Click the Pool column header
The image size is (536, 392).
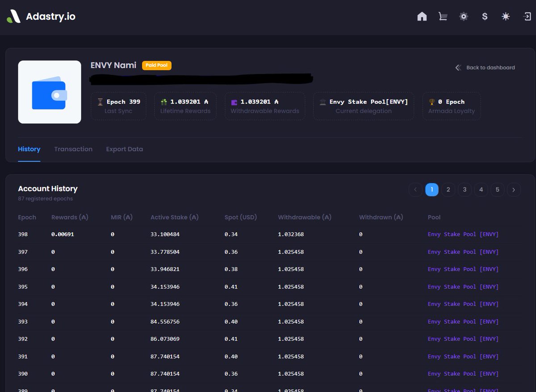[434, 217]
